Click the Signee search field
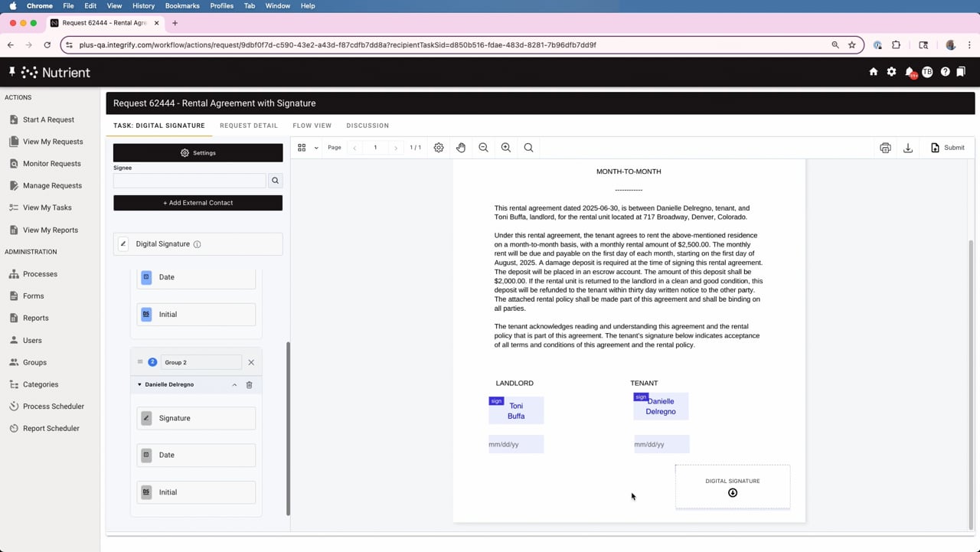This screenshot has width=980, height=552. 190,181
